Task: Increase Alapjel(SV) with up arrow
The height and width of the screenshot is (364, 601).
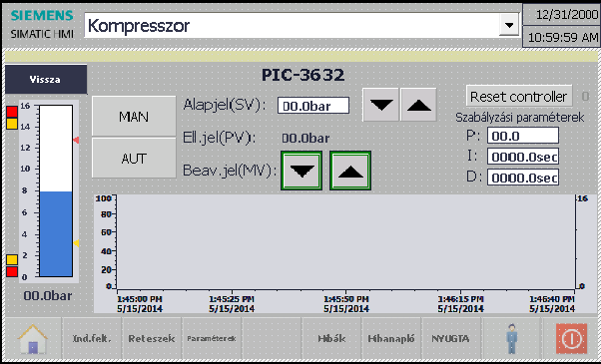Action: [x=418, y=105]
